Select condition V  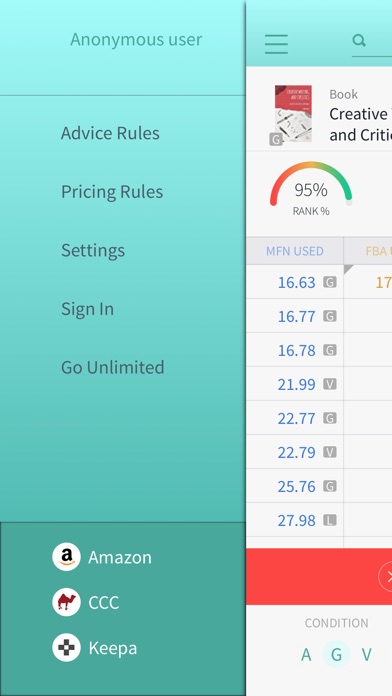[366, 655]
